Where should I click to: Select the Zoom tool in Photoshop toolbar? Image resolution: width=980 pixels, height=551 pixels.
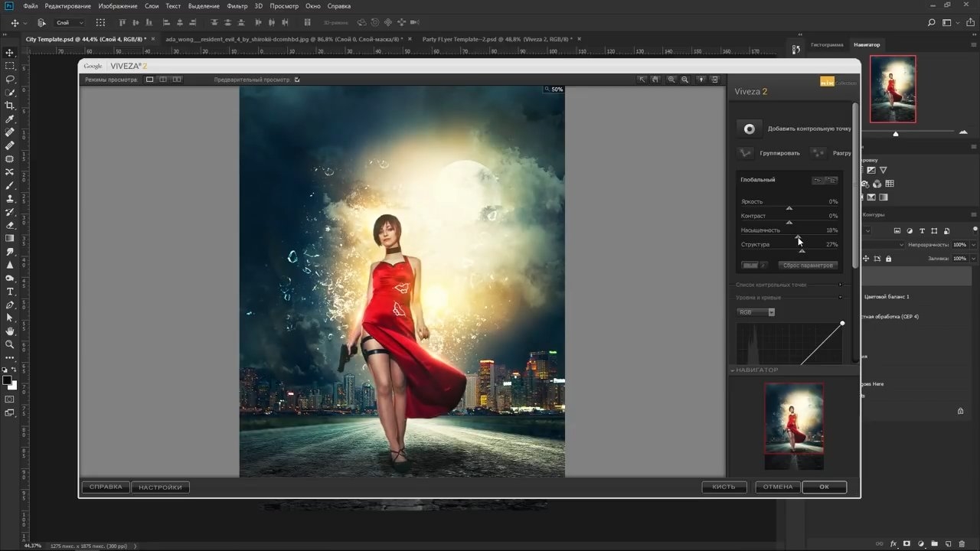(10, 344)
